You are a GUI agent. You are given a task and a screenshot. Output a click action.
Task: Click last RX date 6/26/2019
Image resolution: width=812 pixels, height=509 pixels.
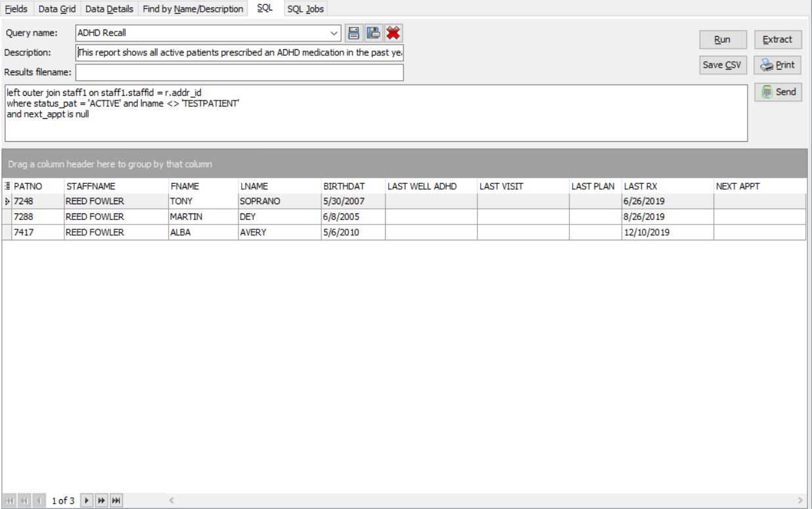pyautogui.click(x=667, y=202)
